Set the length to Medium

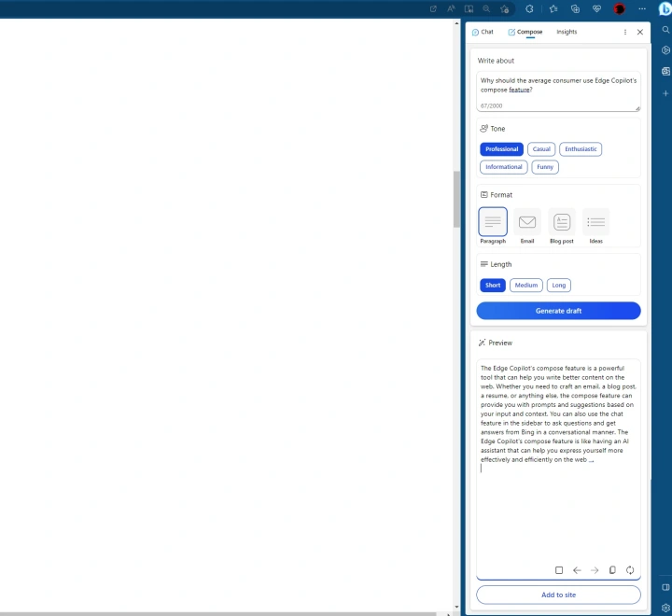(x=525, y=286)
